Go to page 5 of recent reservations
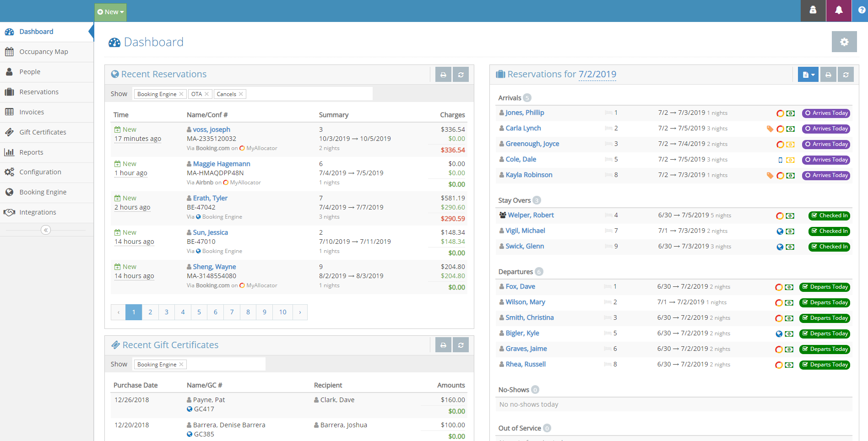This screenshot has width=868, height=441. tap(199, 312)
